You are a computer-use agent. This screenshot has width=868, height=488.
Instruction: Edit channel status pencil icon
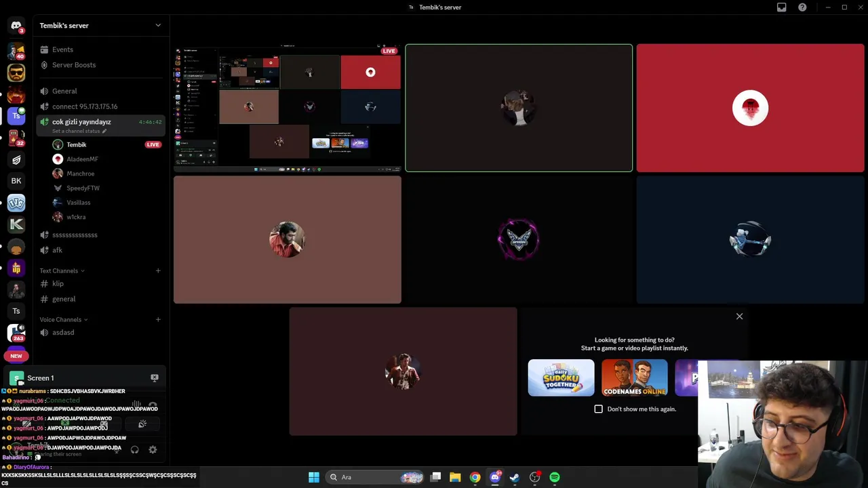click(104, 131)
